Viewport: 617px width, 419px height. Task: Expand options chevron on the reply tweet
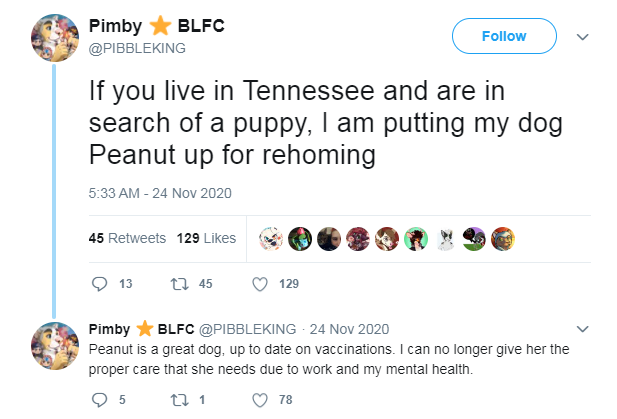click(x=582, y=329)
